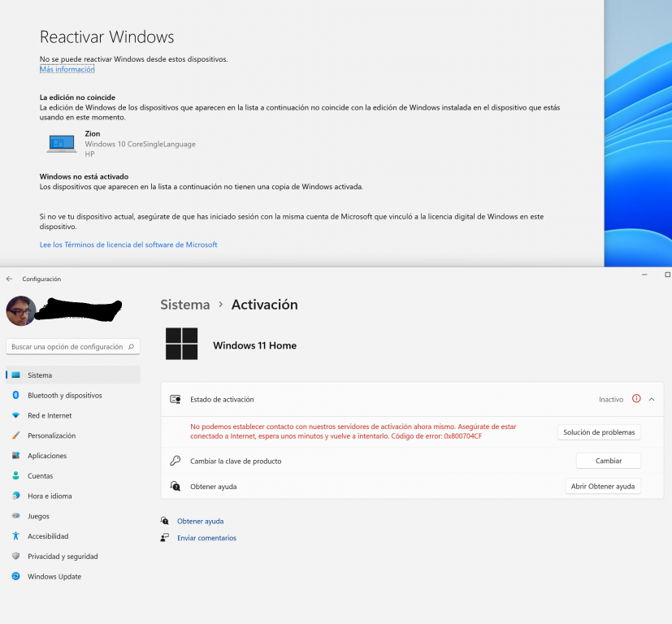This screenshot has width=672, height=624.
Task: Click 'Windows 10 CoreSingleLanguage' device edition text
Action: coord(140,144)
